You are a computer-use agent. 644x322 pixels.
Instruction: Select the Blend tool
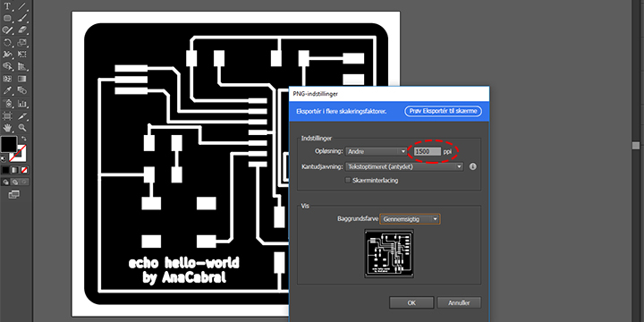tap(22, 90)
